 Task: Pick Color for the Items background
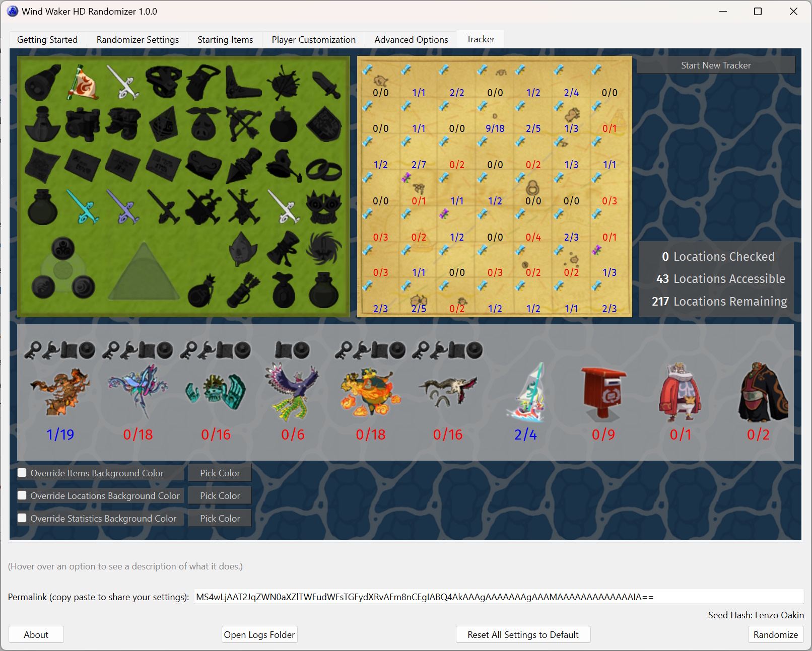[x=220, y=473]
